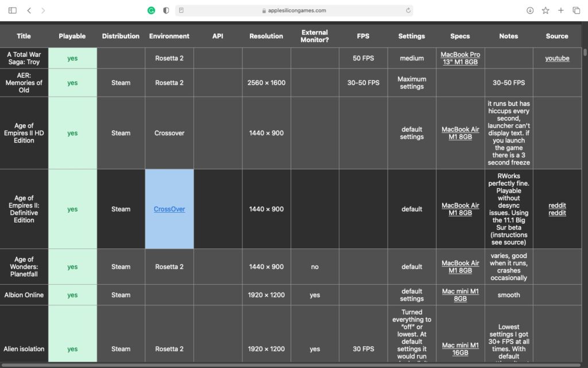The image size is (588, 368).
Task: Click the applesilicongames.com address field
Action: (x=293, y=10)
